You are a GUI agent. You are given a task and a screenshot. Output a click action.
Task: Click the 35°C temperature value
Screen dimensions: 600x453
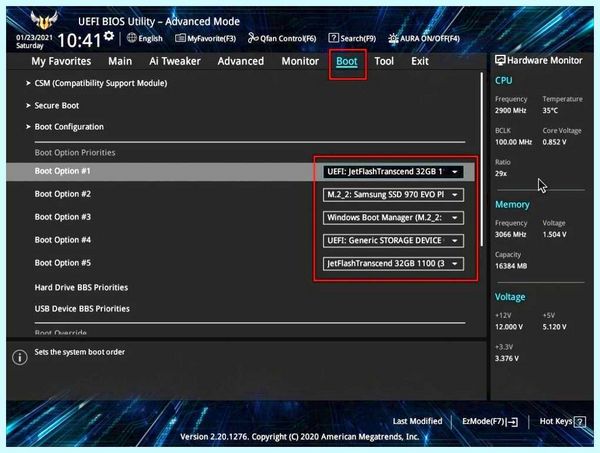(x=550, y=111)
